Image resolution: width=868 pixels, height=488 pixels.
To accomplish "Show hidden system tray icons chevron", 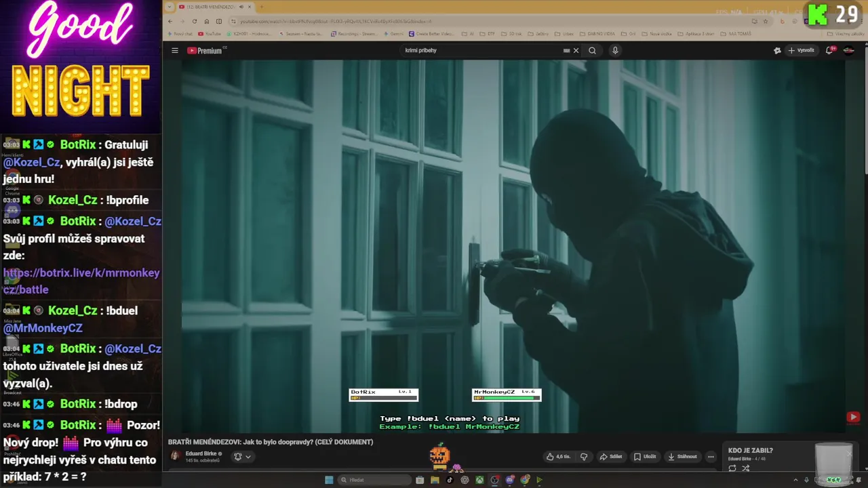I will (797, 480).
